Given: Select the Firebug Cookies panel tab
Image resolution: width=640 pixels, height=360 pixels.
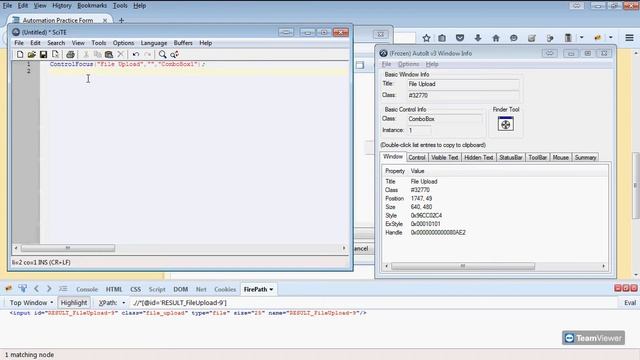Looking at the screenshot, I should (x=225, y=289).
